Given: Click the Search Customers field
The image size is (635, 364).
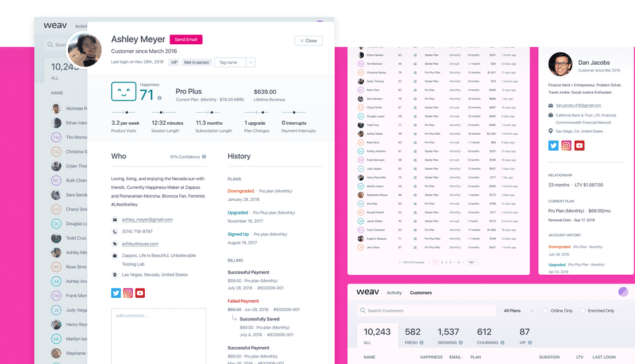Looking at the screenshot, I should tap(427, 310).
